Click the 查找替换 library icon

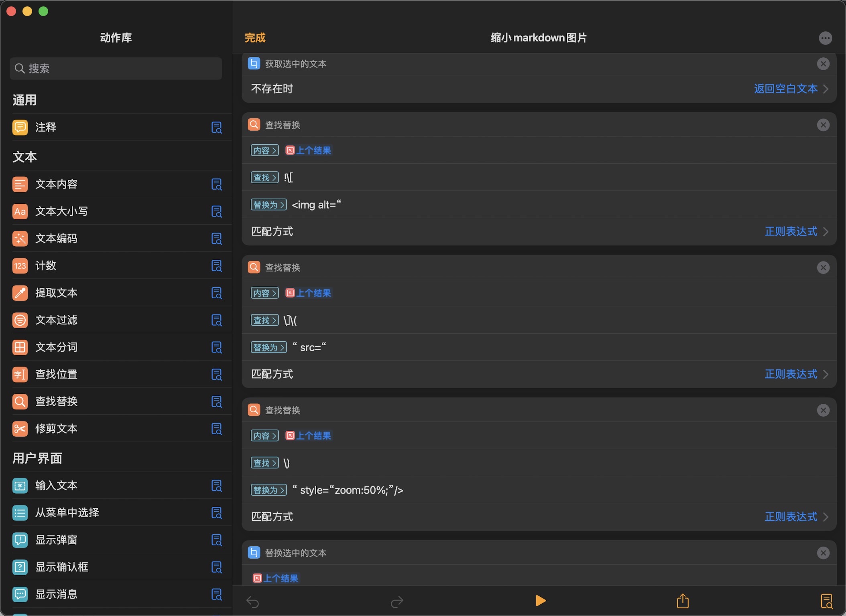[20, 401]
